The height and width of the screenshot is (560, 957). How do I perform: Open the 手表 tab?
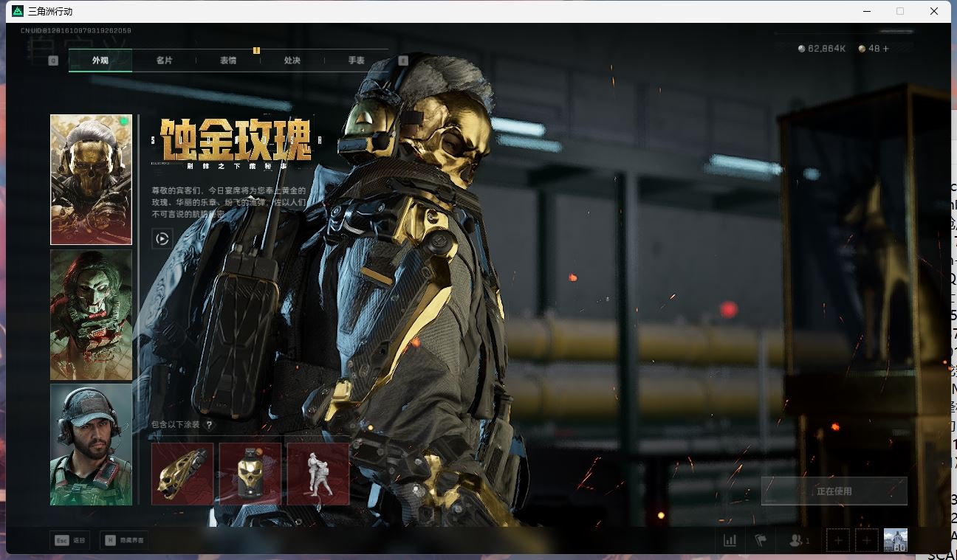tap(357, 61)
